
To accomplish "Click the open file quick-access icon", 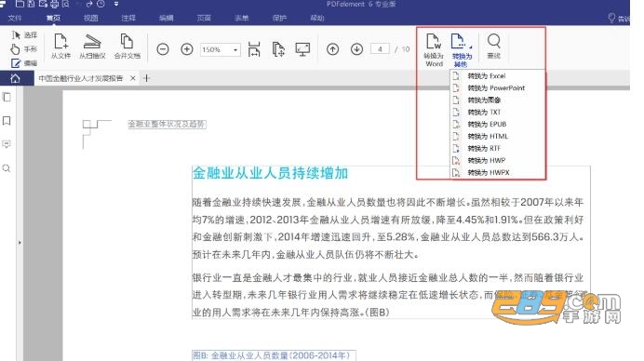I will point(20,4).
